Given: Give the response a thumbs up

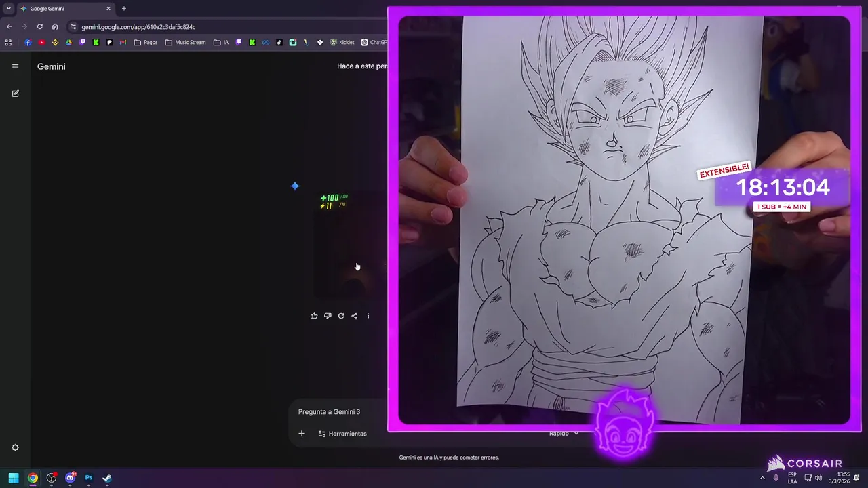Looking at the screenshot, I should [x=314, y=316].
